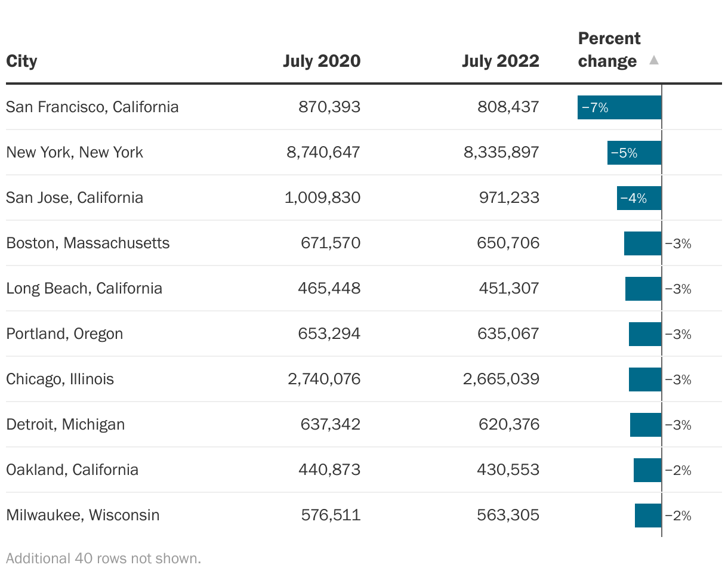
Task: Select the Portland, Oregon city cell
Action: pyautogui.click(x=64, y=334)
